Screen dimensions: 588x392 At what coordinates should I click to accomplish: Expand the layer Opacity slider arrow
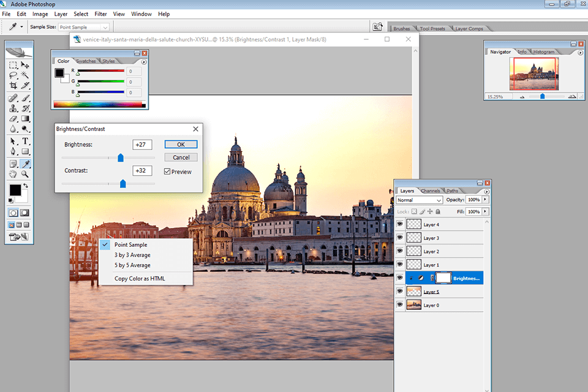coord(486,200)
